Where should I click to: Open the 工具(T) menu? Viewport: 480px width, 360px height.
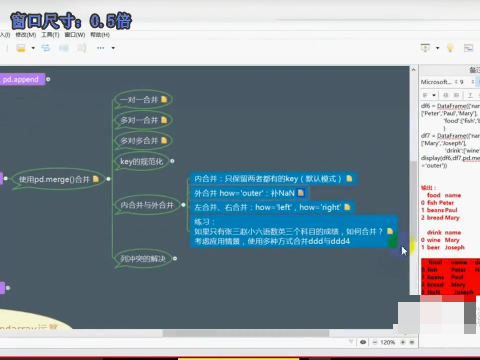click(50, 35)
